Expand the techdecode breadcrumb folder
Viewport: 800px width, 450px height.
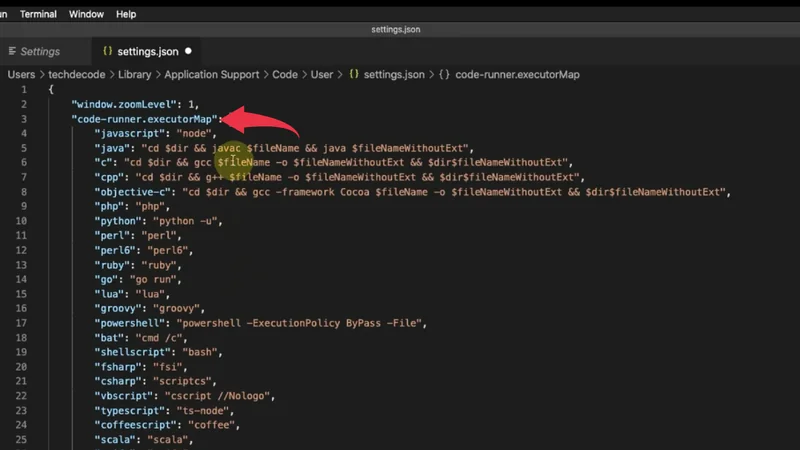click(x=76, y=75)
